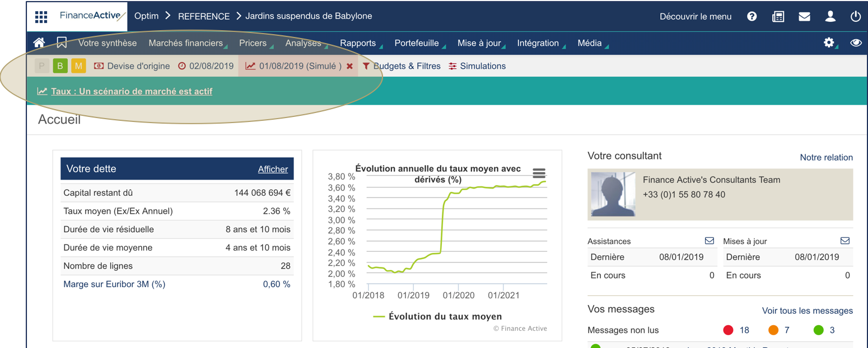Toggle the eye visibility icon on the menu bar
Image resolution: width=868 pixels, height=348 pixels.
point(856,43)
